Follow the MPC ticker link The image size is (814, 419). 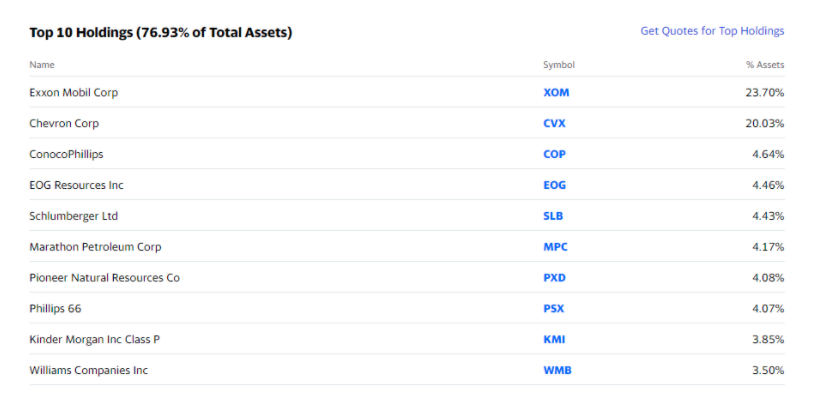pos(555,247)
